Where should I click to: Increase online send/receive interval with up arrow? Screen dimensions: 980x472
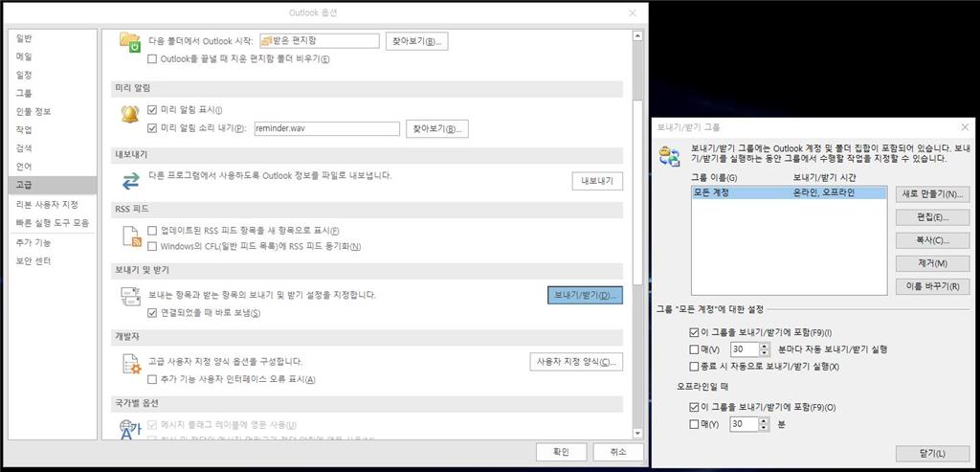[x=764, y=346]
